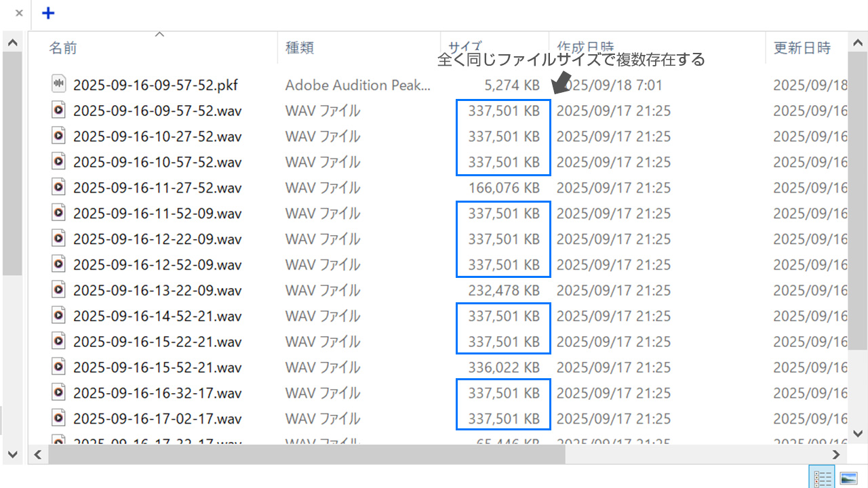
Task: Sort by 種類 column header
Action: 299,48
